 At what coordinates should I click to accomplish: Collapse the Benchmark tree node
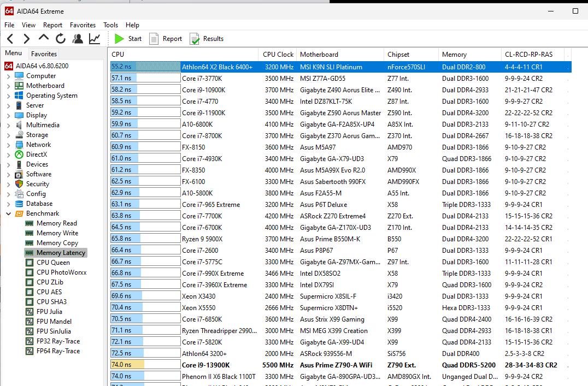[8, 213]
